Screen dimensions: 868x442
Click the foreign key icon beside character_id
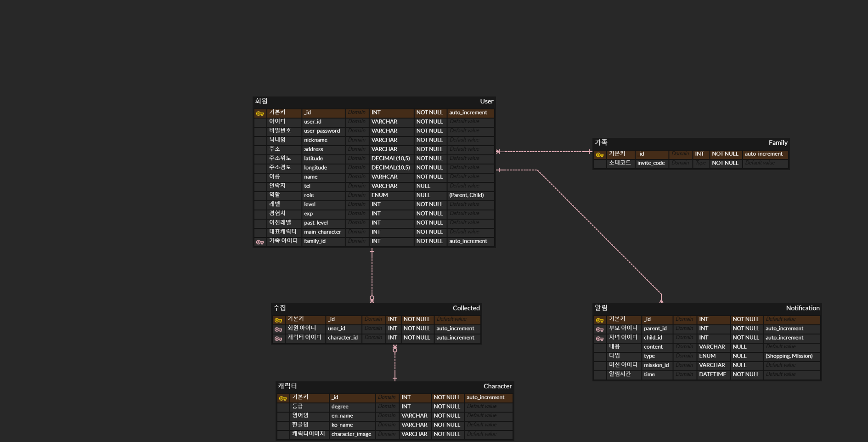pyautogui.click(x=278, y=339)
